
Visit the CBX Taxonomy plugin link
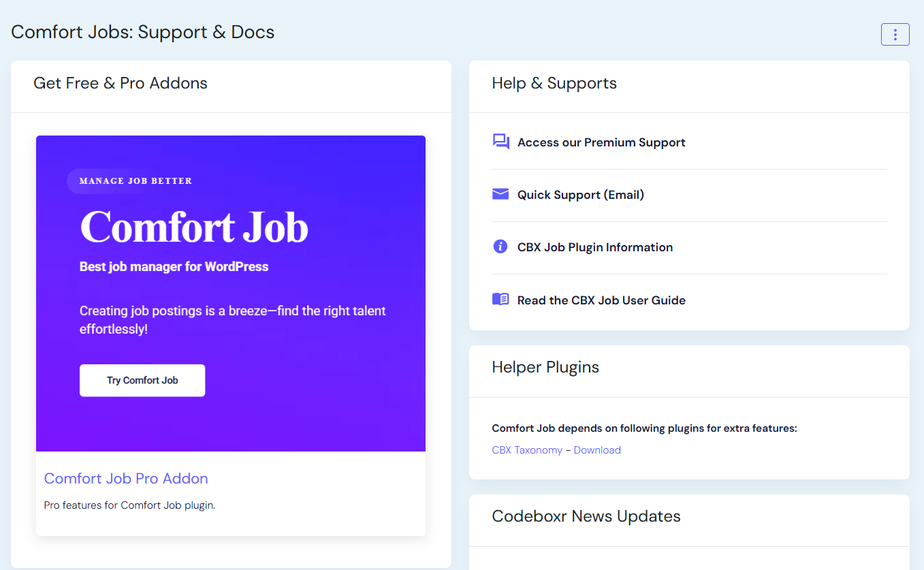coord(527,450)
